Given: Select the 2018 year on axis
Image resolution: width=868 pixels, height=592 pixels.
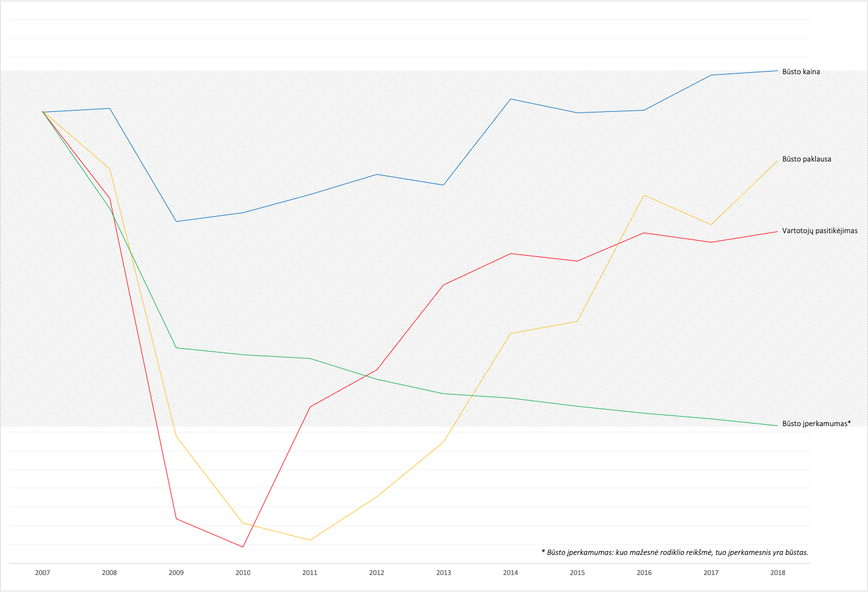Looking at the screenshot, I should coord(777,573).
